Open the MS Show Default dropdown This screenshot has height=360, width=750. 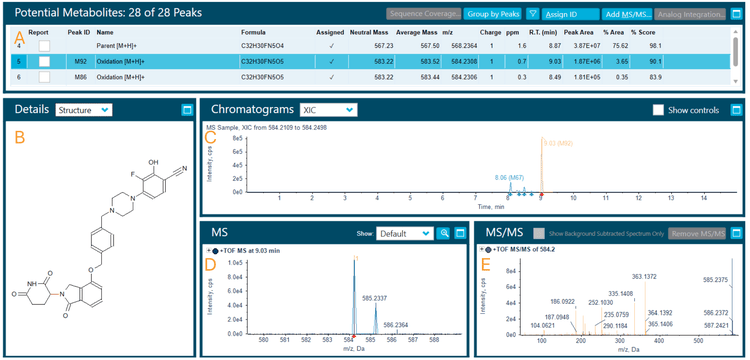tap(404, 233)
